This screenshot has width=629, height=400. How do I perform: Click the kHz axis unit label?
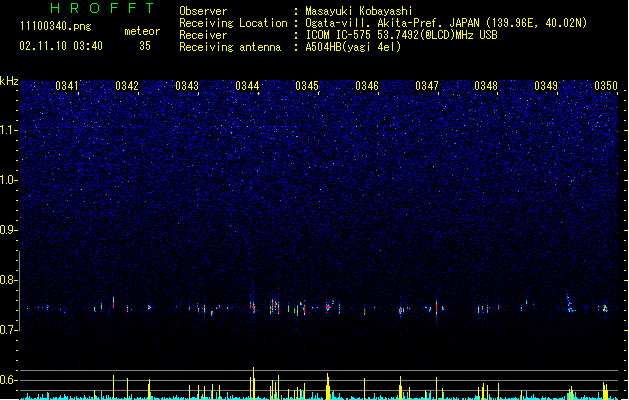[x=9, y=81]
